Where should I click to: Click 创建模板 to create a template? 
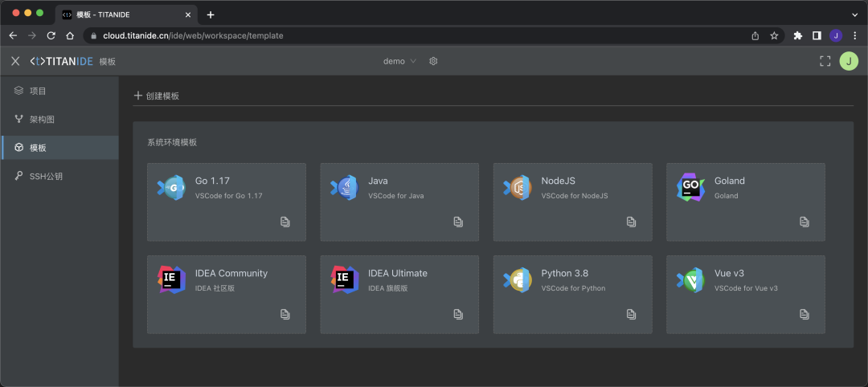click(x=157, y=96)
